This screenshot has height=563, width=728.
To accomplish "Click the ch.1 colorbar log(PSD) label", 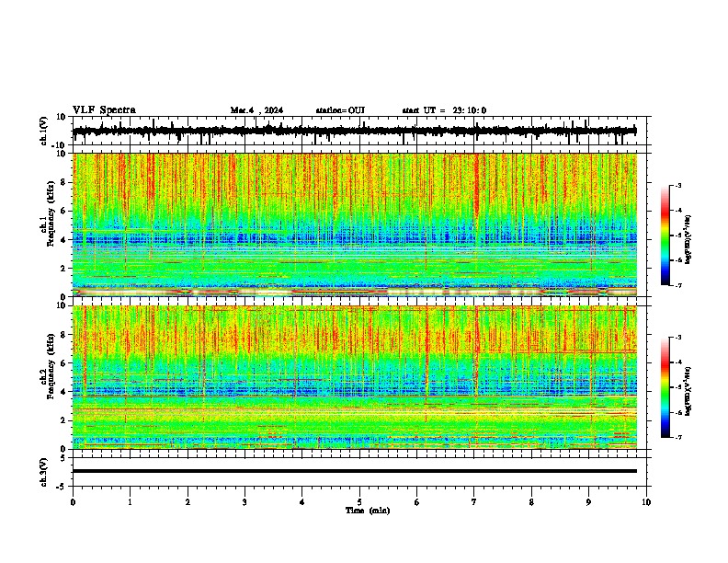I will tap(688, 240).
